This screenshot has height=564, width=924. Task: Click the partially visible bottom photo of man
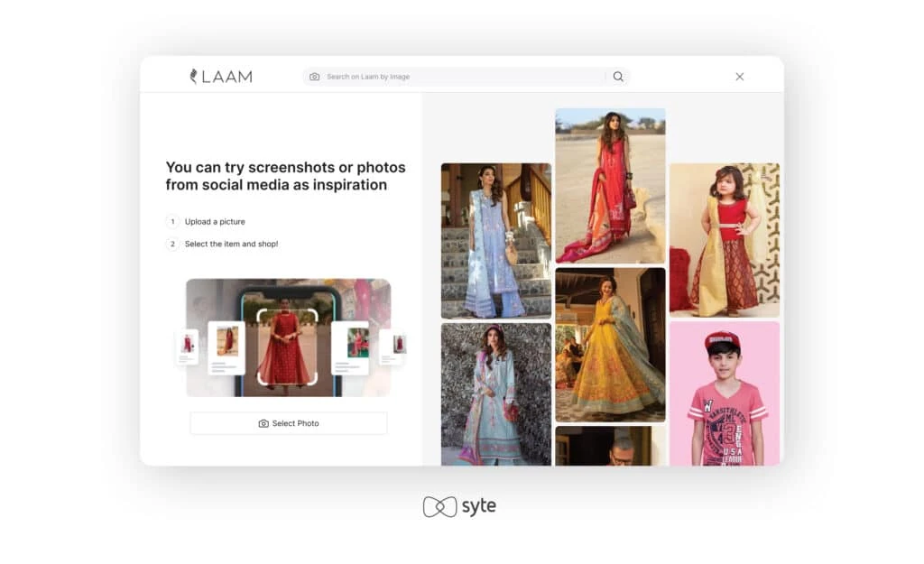[610, 446]
